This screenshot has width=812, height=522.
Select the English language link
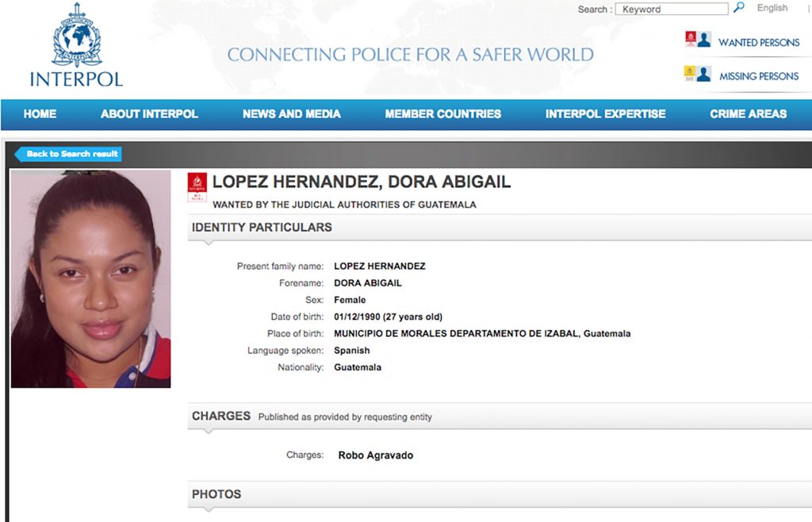point(772,8)
